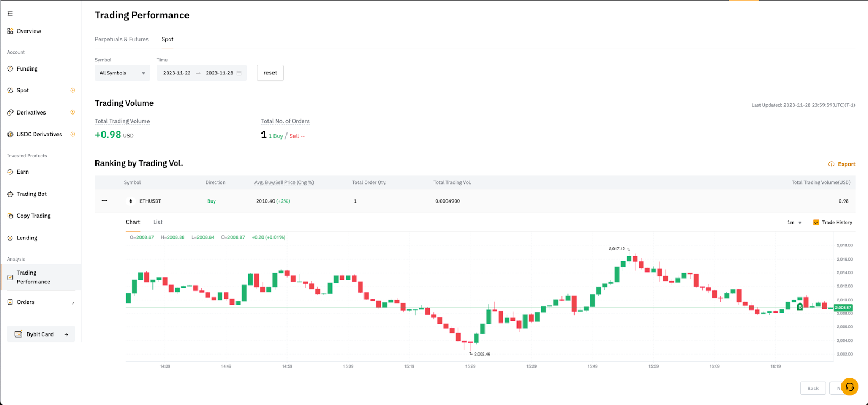
Task: Open the All Symbols dropdown
Action: (122, 73)
